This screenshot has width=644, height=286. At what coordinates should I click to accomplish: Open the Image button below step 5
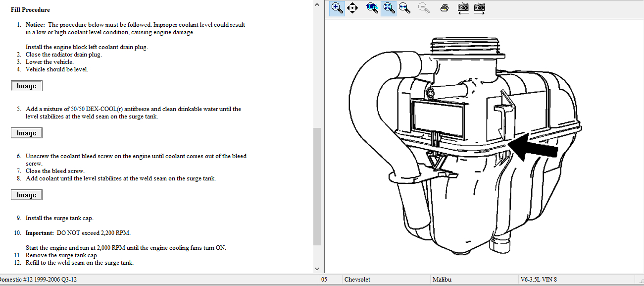27,133
